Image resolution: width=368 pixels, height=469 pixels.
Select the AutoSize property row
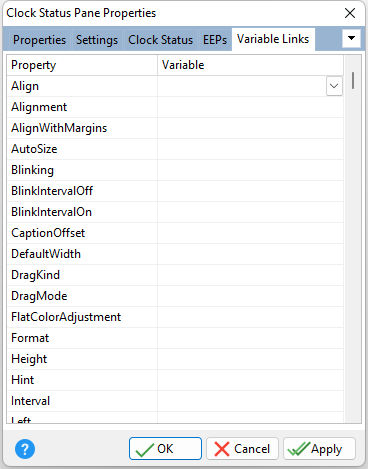[x=175, y=149]
